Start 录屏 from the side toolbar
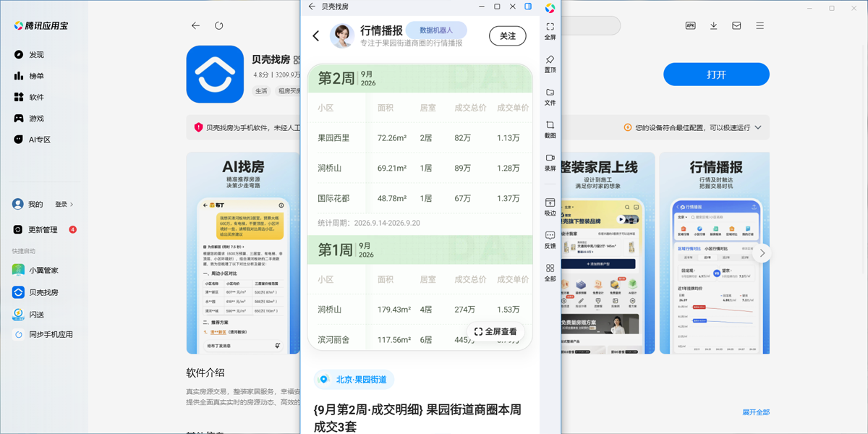868x434 pixels. coord(550,163)
